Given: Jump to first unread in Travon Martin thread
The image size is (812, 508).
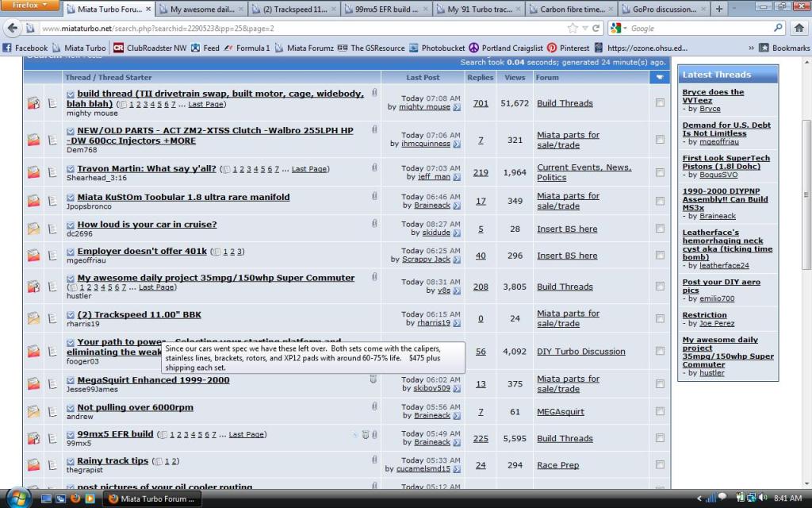Looking at the screenshot, I should click(x=71, y=169).
